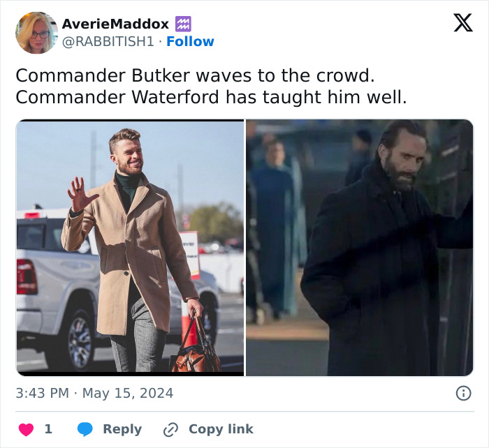Open AverieMaddox profile avatar
Image resolution: width=489 pixels, height=448 pixels.
pyautogui.click(x=37, y=33)
